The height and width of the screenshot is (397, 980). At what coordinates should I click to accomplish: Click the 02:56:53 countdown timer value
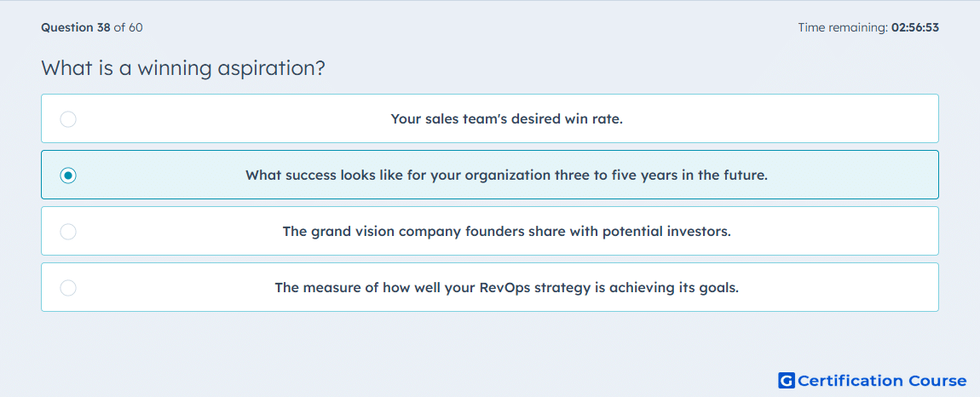pos(915,27)
